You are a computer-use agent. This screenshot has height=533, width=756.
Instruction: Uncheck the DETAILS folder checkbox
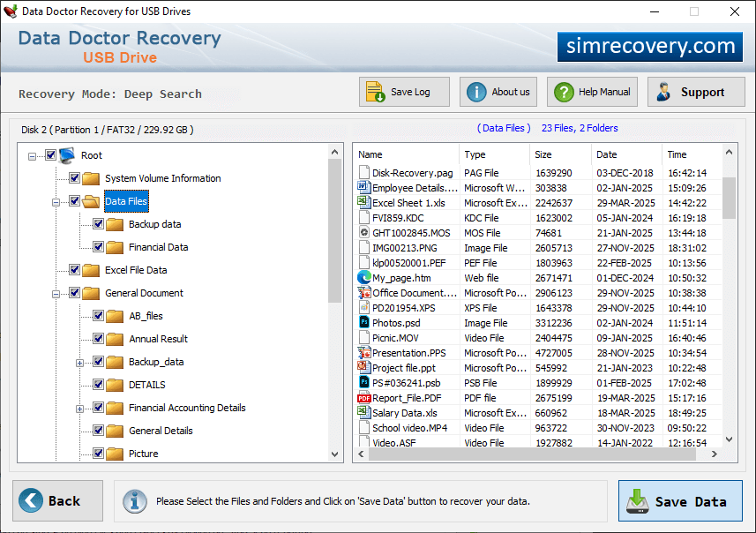[98, 384]
